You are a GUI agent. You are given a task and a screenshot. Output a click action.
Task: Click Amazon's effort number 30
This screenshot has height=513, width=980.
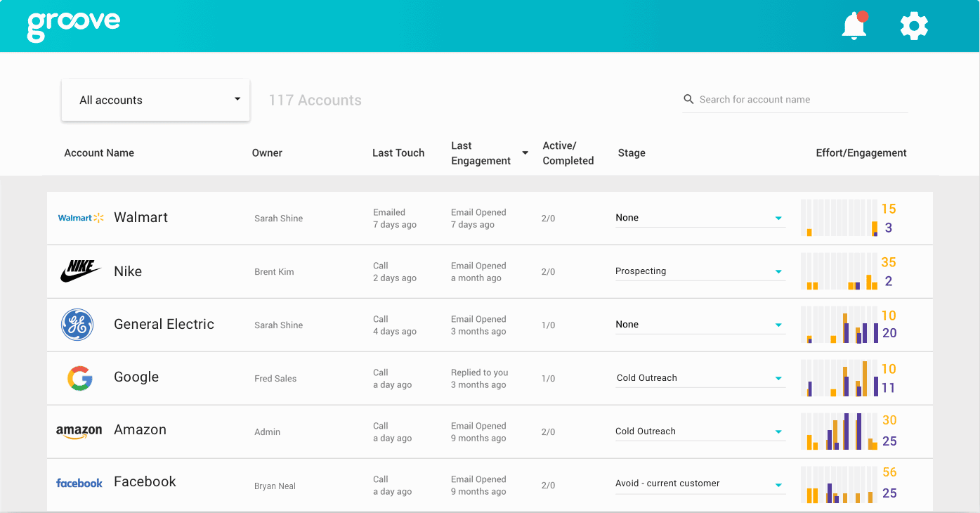889,420
